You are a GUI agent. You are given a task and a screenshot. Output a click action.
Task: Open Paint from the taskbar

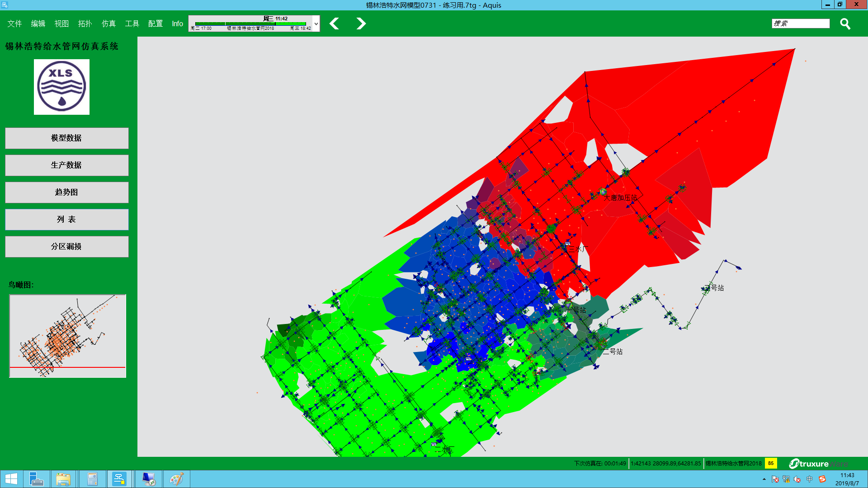[176, 479]
